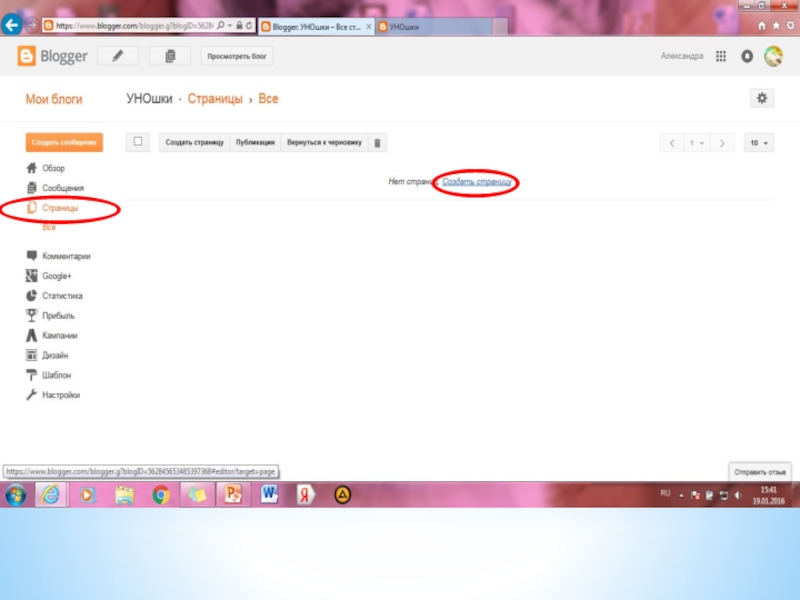Click the Вернуться к черновику button
Image resolution: width=800 pixels, height=600 pixels.
(324, 143)
